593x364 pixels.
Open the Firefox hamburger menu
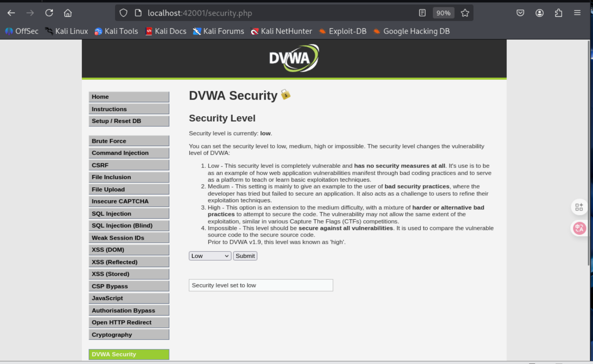(577, 13)
